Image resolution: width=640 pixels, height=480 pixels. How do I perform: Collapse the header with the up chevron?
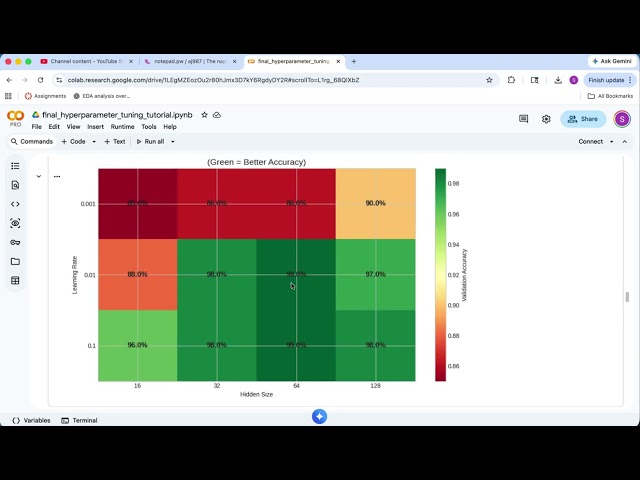click(624, 142)
